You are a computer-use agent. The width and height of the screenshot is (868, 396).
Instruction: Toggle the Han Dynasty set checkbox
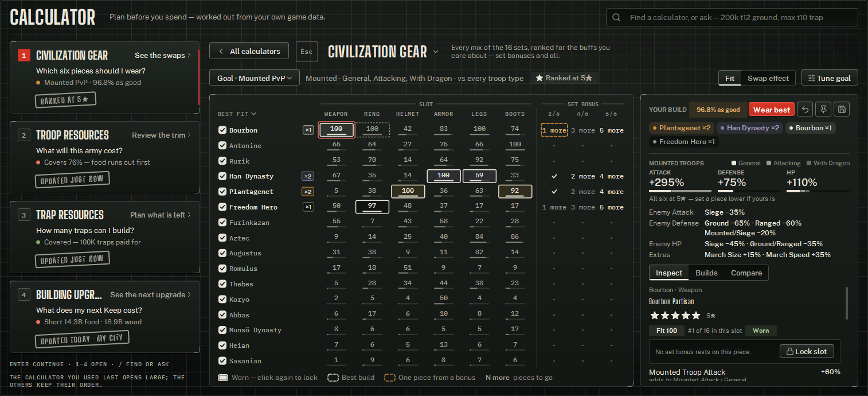(x=222, y=176)
